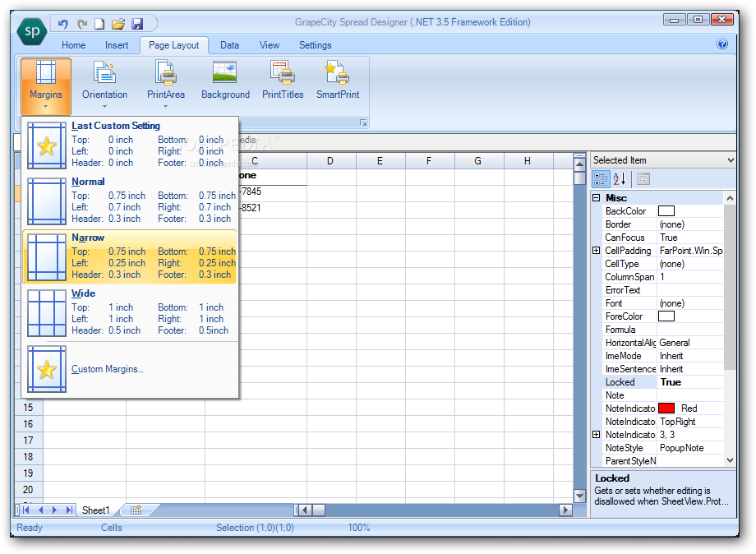Switch to the View tab
The height and width of the screenshot is (554, 756).
tap(269, 45)
